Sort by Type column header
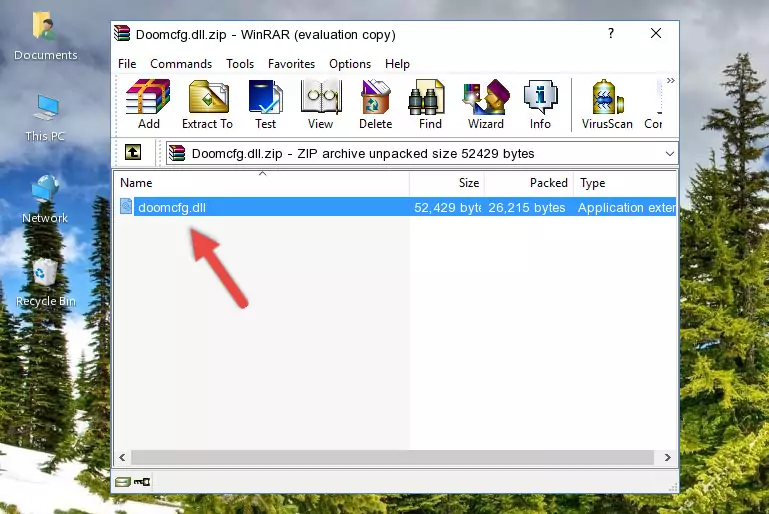 (x=625, y=183)
